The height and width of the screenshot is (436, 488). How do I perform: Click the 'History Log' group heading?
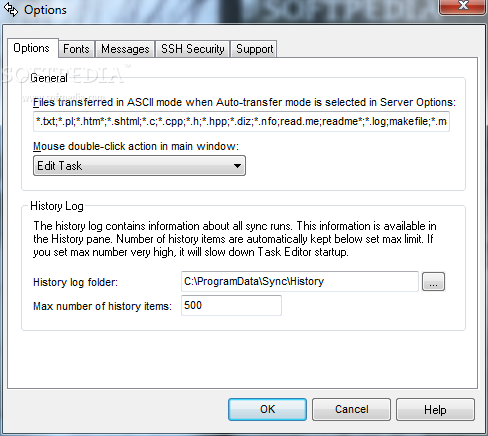57,206
